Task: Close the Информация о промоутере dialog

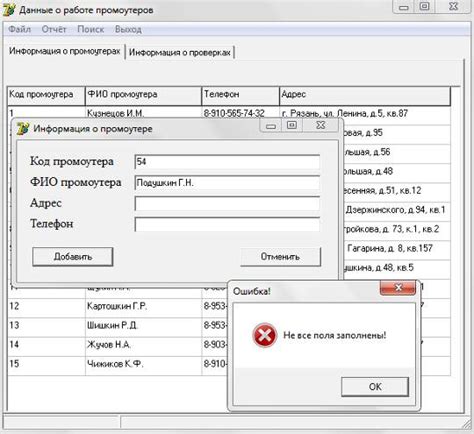Action: (x=321, y=125)
